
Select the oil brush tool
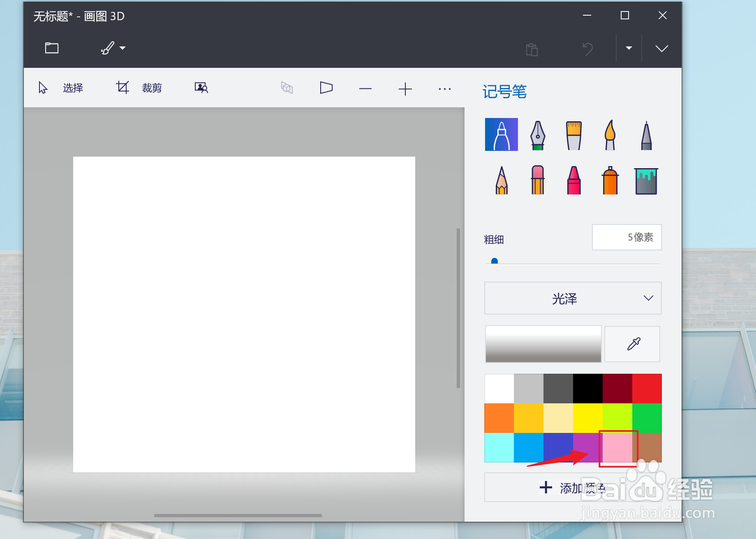tap(573, 134)
